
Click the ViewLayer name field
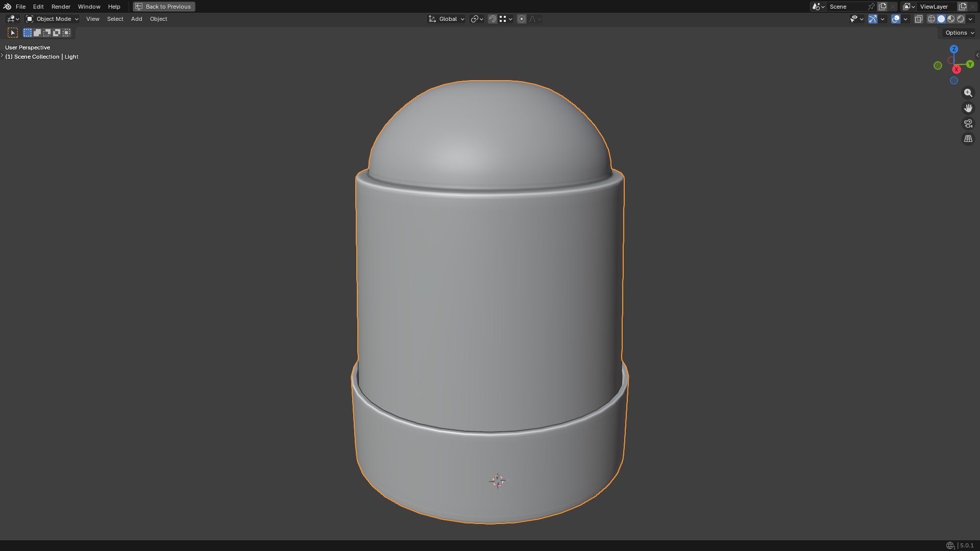(937, 7)
